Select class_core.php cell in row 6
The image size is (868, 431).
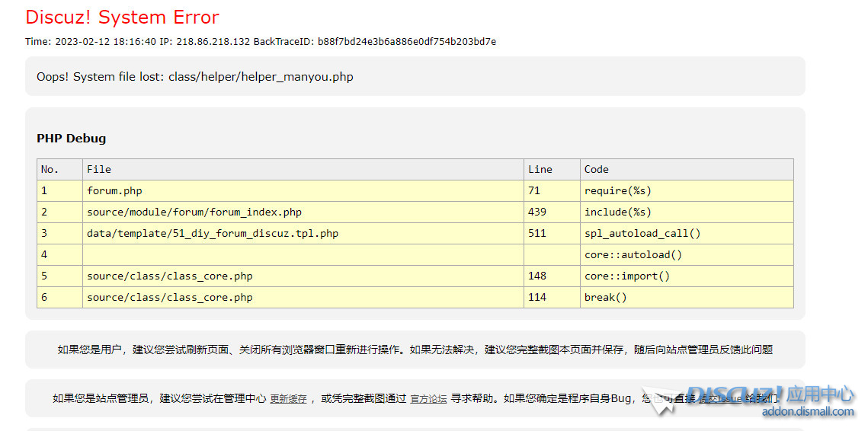pyautogui.click(x=303, y=297)
